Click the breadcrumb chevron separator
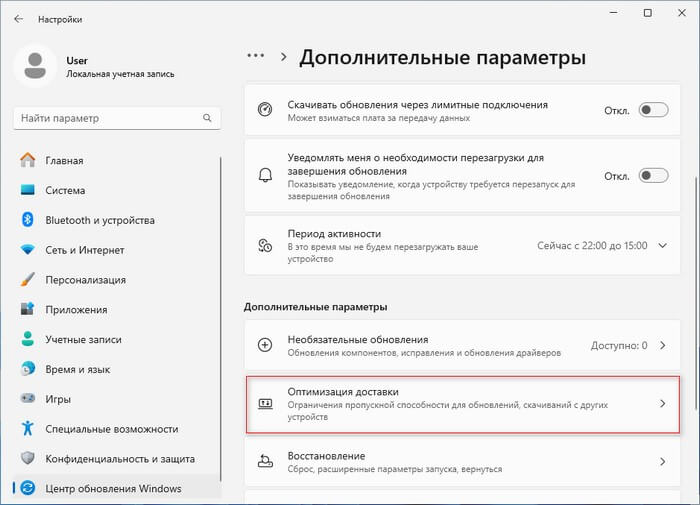This screenshot has width=700, height=505. pos(283,57)
